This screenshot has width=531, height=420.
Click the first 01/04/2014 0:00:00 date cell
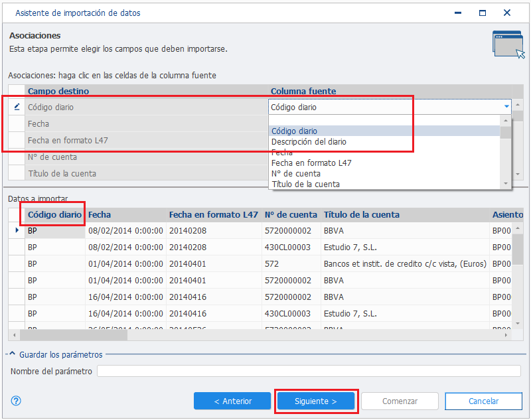(x=125, y=263)
